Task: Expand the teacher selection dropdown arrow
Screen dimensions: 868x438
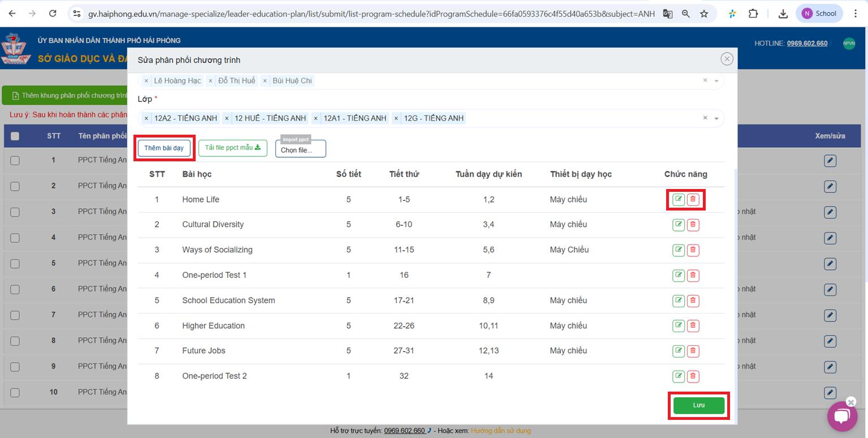Action: pos(716,81)
